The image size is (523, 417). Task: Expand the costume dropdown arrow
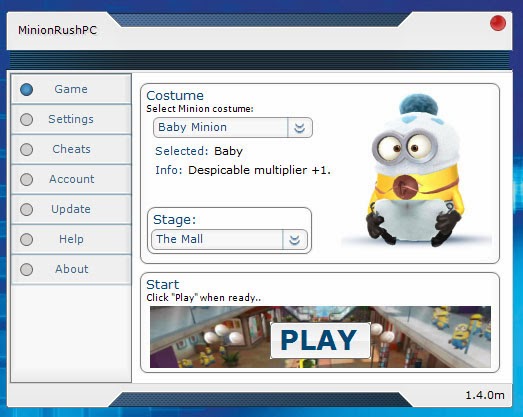[300, 127]
